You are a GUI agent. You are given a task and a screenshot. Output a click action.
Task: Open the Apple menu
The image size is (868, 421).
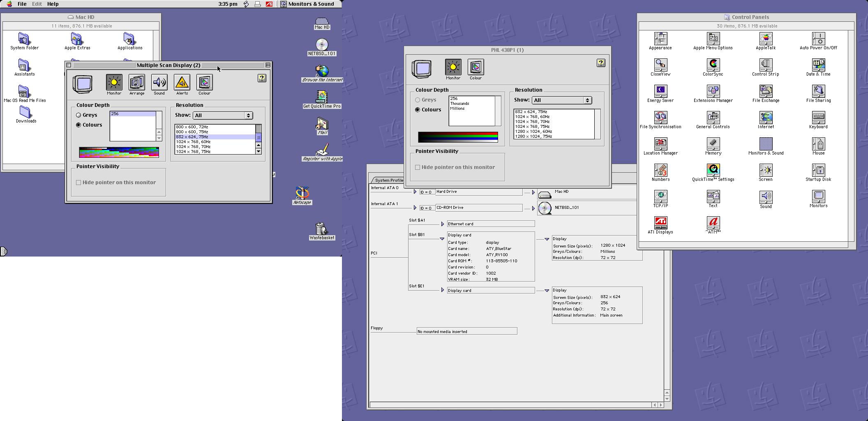9,4
